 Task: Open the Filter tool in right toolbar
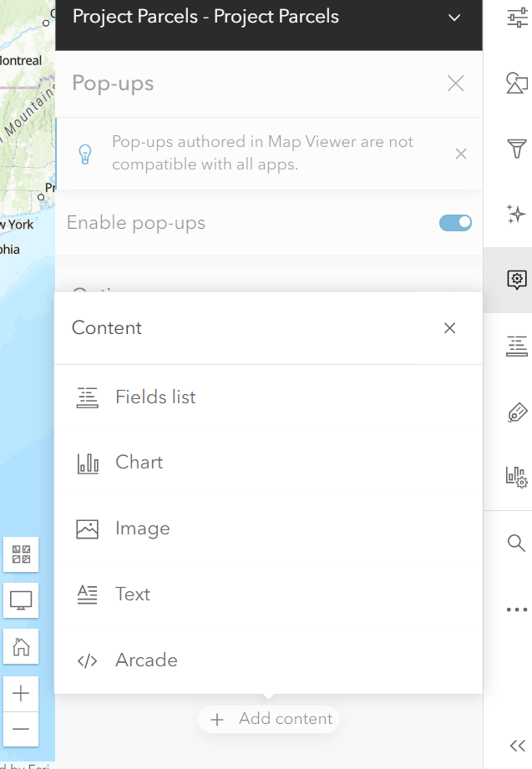click(517, 149)
